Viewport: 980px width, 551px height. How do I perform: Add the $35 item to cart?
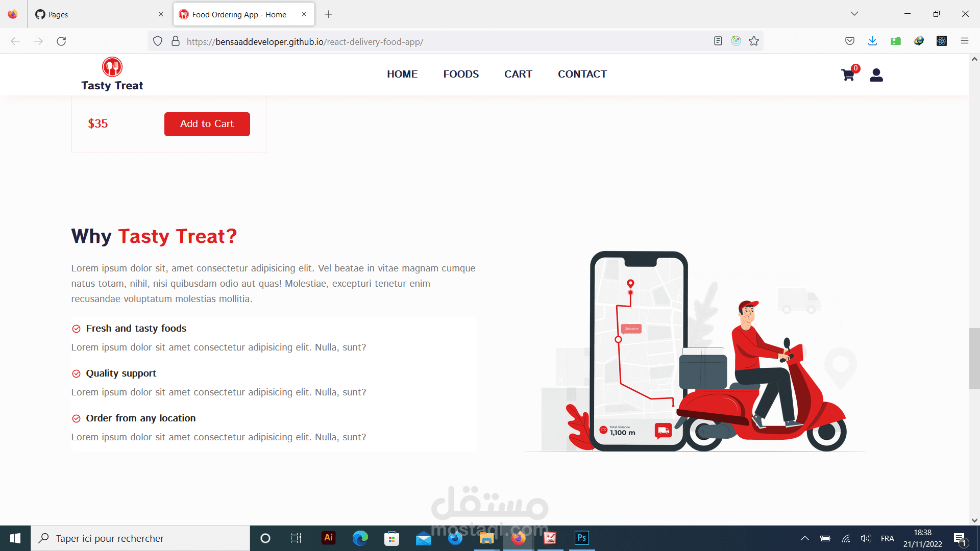pos(207,124)
